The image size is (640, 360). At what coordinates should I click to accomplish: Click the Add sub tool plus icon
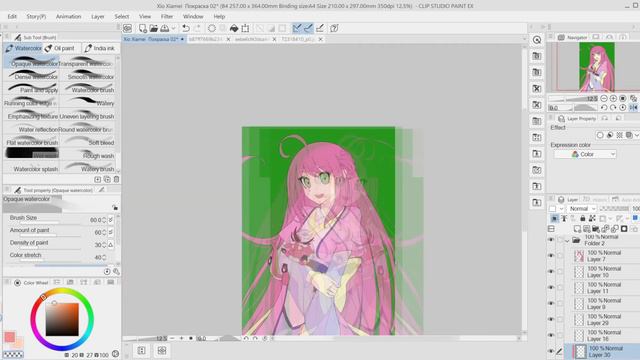coord(98,179)
